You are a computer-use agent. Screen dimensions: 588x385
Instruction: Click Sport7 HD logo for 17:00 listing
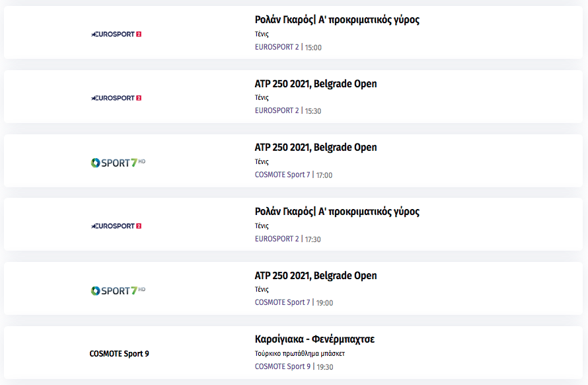pyautogui.click(x=118, y=163)
